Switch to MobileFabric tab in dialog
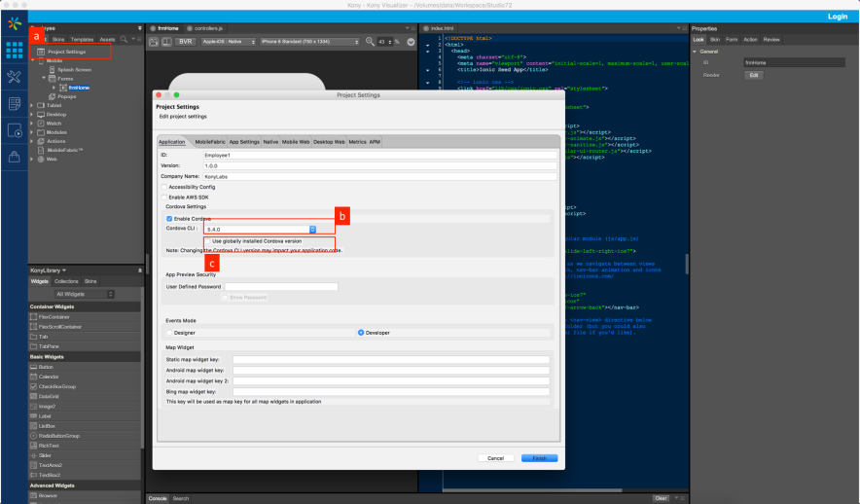 (210, 142)
